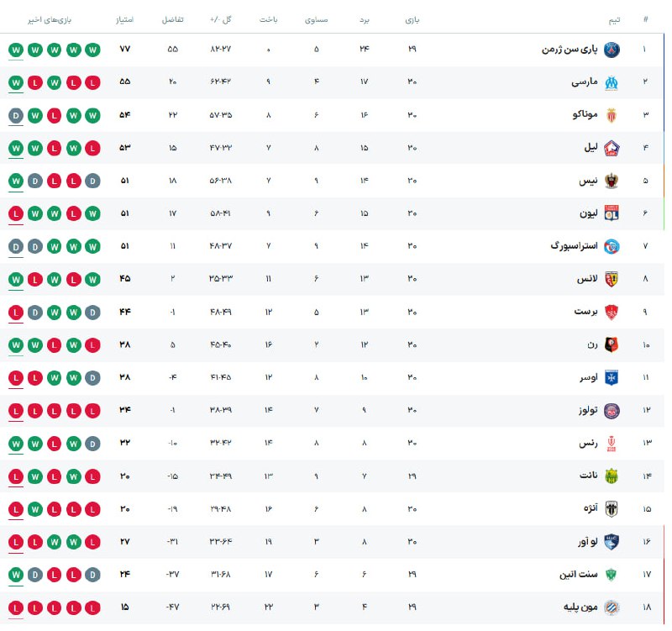Image resolution: width=672 pixels, height=631 pixels.
Task: Click the D result badge in Monaco's row
Action: click(x=16, y=115)
